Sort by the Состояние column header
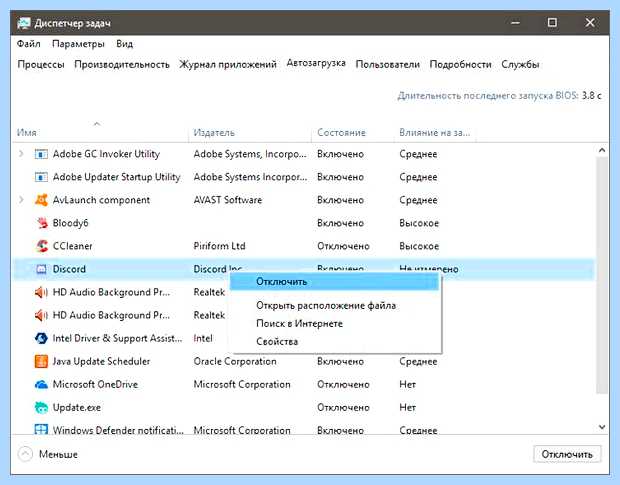620x485 pixels. [341, 133]
